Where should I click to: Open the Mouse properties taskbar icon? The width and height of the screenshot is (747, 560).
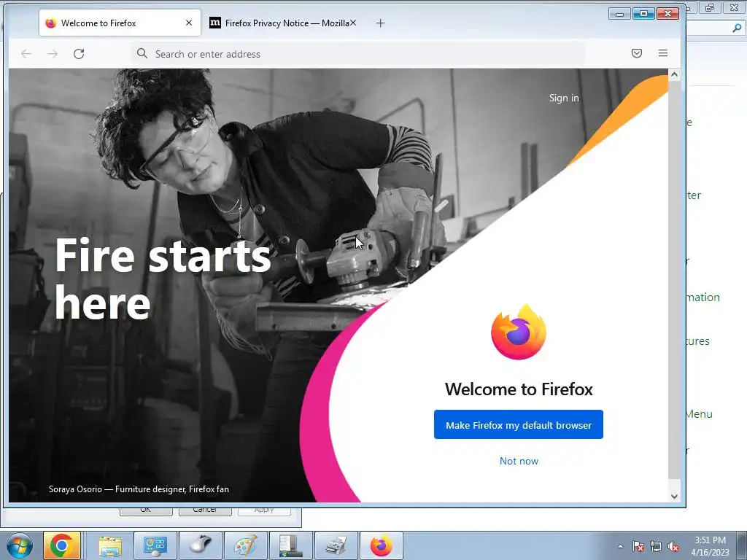tap(200, 545)
